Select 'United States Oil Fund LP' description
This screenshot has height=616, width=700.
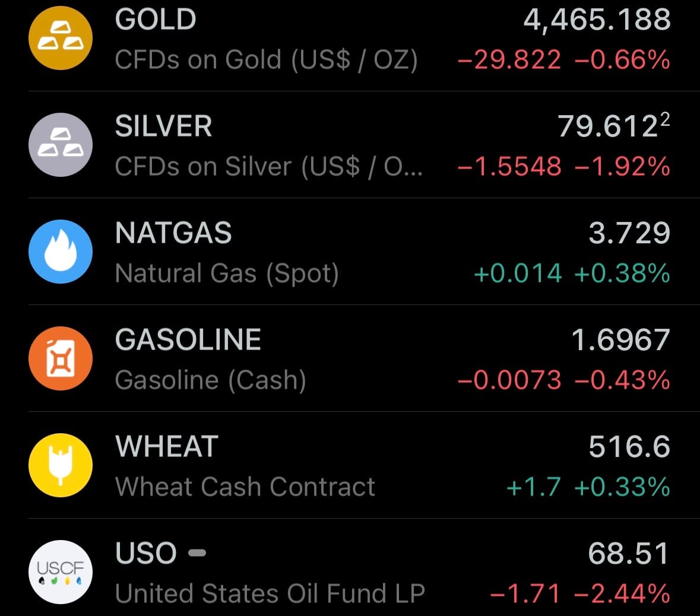(x=270, y=593)
